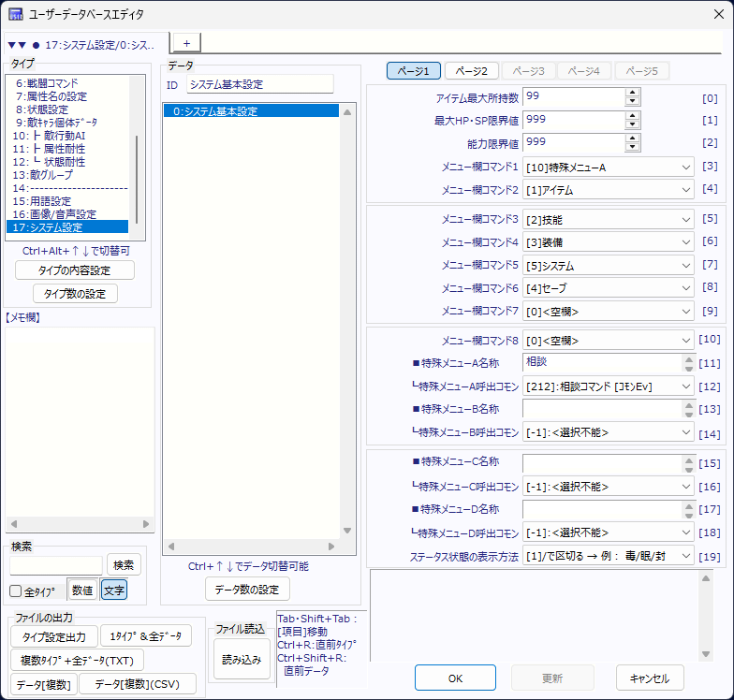Enable the 数値 search mode toggle
Viewport: 734px width, 700px height.
[81, 590]
